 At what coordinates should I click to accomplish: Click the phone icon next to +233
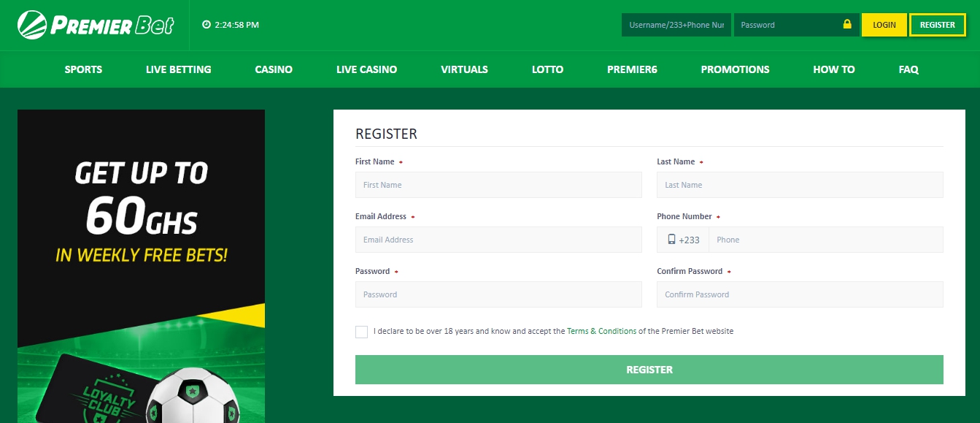point(671,240)
